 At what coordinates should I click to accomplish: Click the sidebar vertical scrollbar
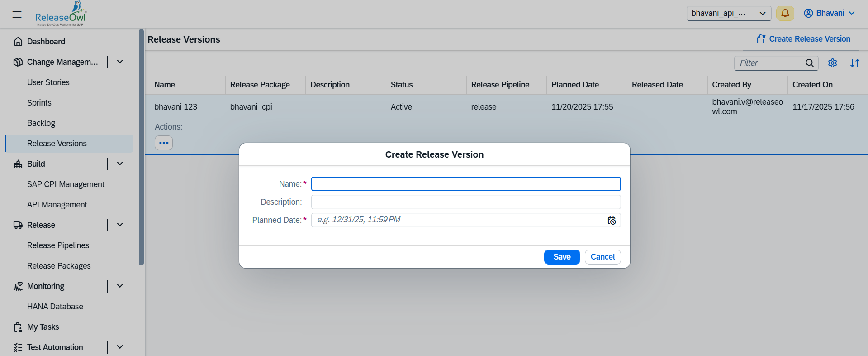click(141, 147)
